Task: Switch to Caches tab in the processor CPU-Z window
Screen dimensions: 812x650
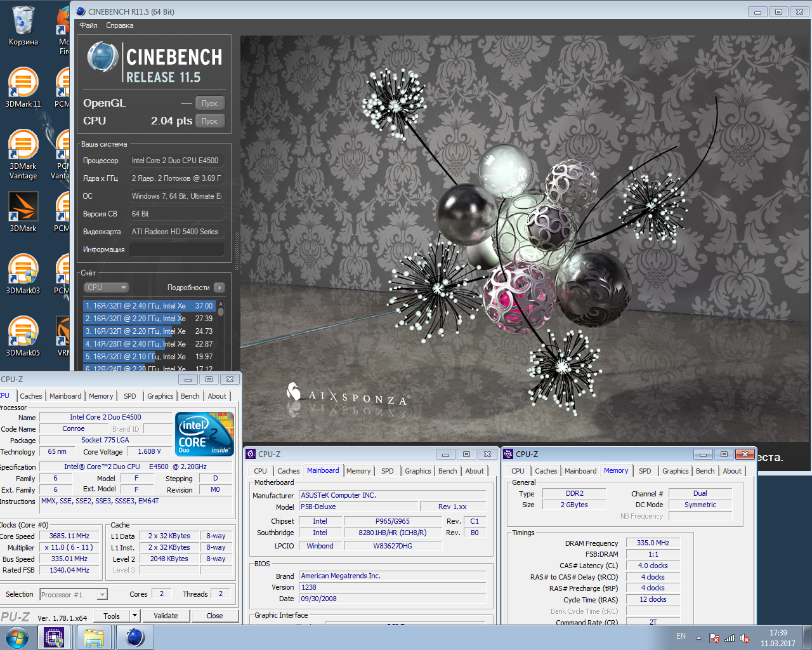Action: (x=31, y=396)
